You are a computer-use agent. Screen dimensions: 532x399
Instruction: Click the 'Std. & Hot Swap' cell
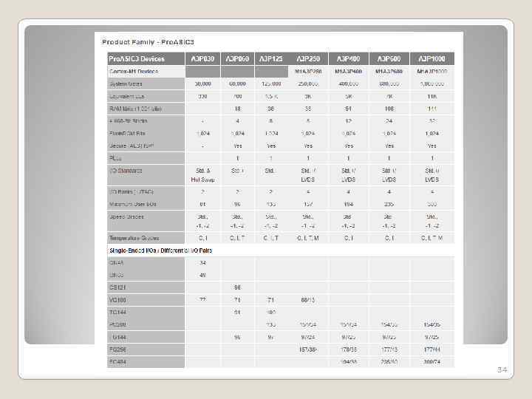pos(202,175)
